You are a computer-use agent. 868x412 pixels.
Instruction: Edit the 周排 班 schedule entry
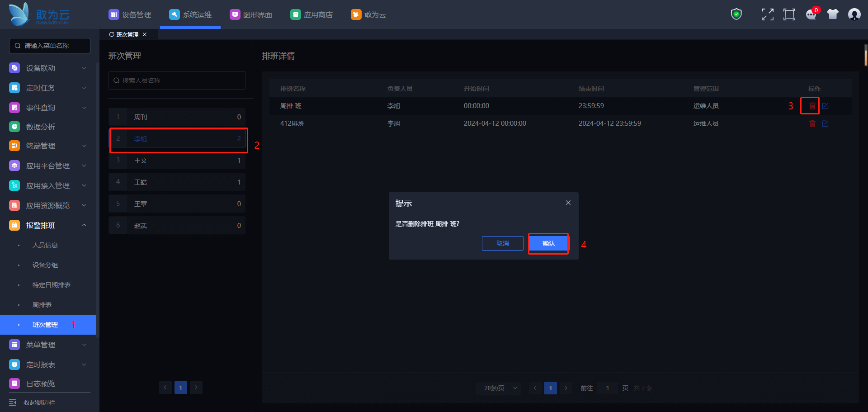(x=825, y=106)
